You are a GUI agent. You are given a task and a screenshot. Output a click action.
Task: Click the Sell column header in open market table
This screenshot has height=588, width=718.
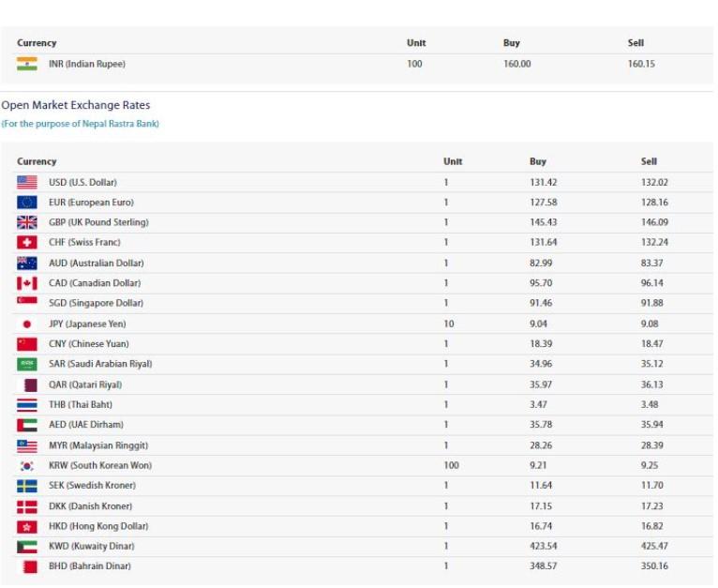(x=649, y=161)
